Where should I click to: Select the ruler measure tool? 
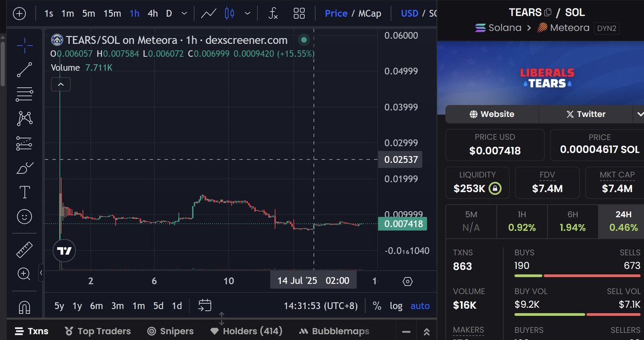pyautogui.click(x=25, y=249)
